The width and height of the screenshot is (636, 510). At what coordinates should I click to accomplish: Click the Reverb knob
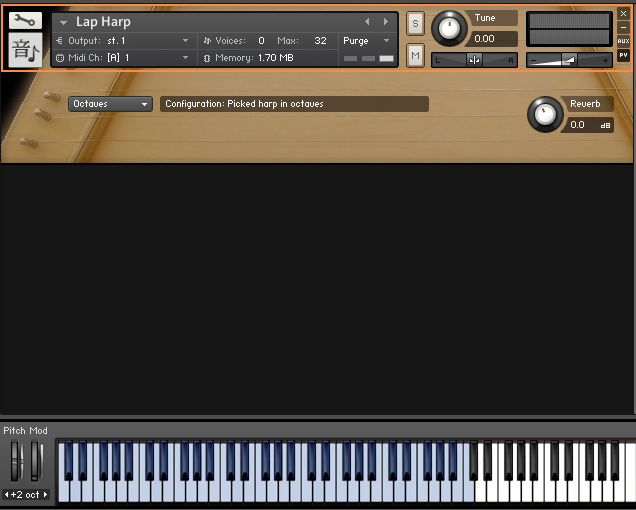(x=545, y=114)
